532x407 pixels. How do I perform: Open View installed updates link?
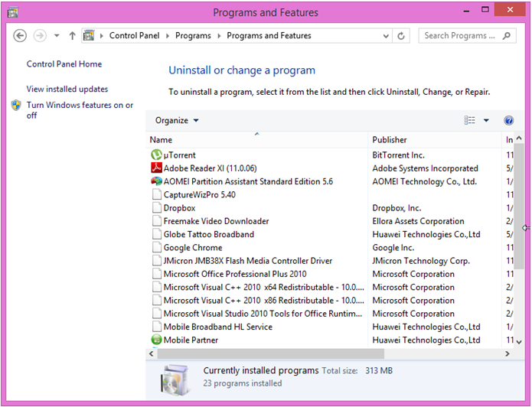(x=67, y=90)
